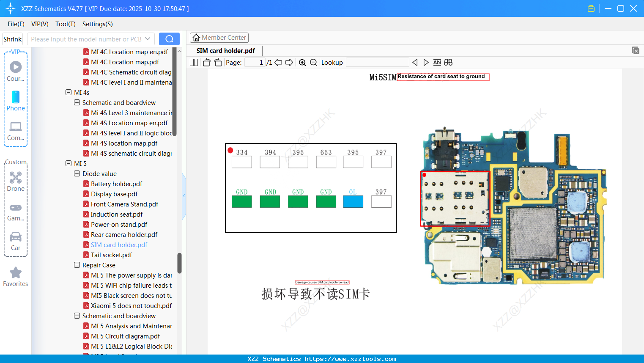Find next lookup match triangle
This screenshot has width=644, height=363.
pyautogui.click(x=426, y=63)
